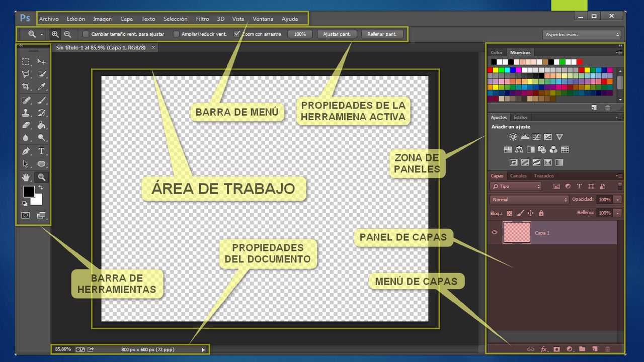Add a Levels adjustment
Image resolution: width=644 pixels, height=362 pixels.
(x=525, y=137)
